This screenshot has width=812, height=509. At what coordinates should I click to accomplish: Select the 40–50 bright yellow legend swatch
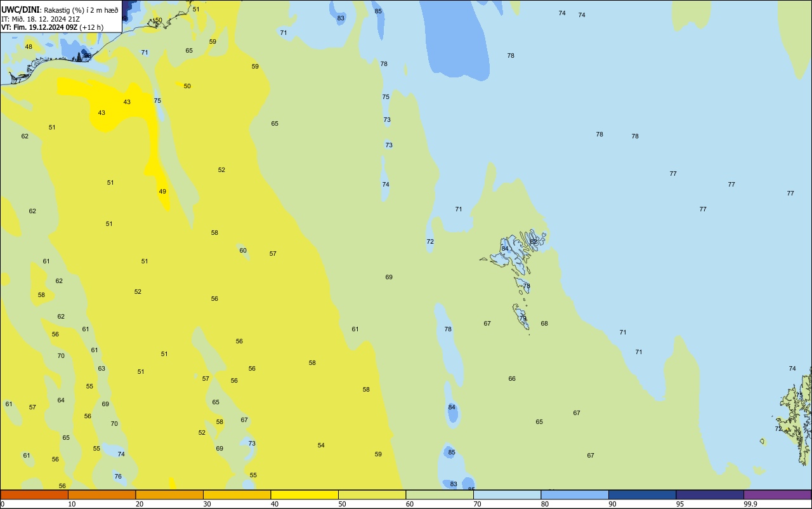304,494
